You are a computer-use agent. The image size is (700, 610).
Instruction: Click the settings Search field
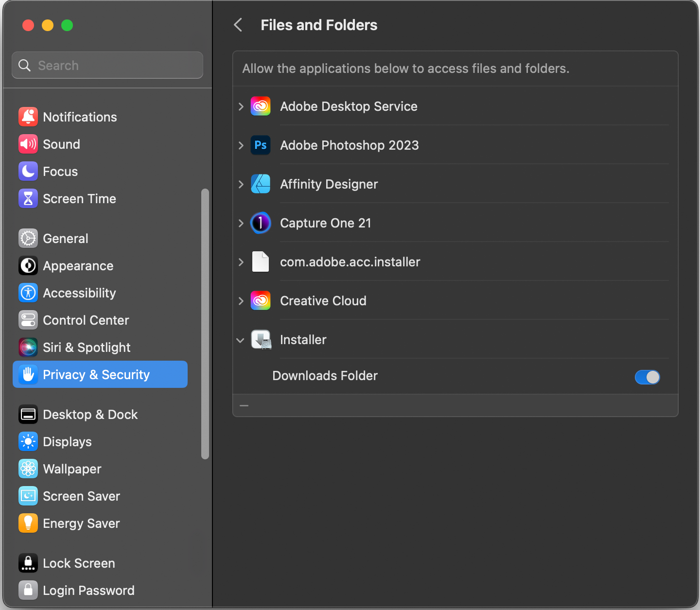(x=107, y=65)
